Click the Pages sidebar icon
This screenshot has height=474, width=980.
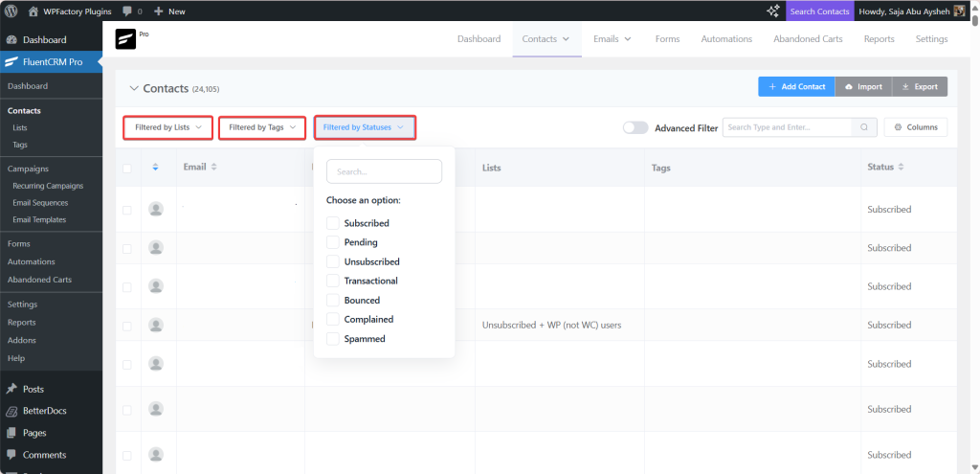click(x=11, y=433)
